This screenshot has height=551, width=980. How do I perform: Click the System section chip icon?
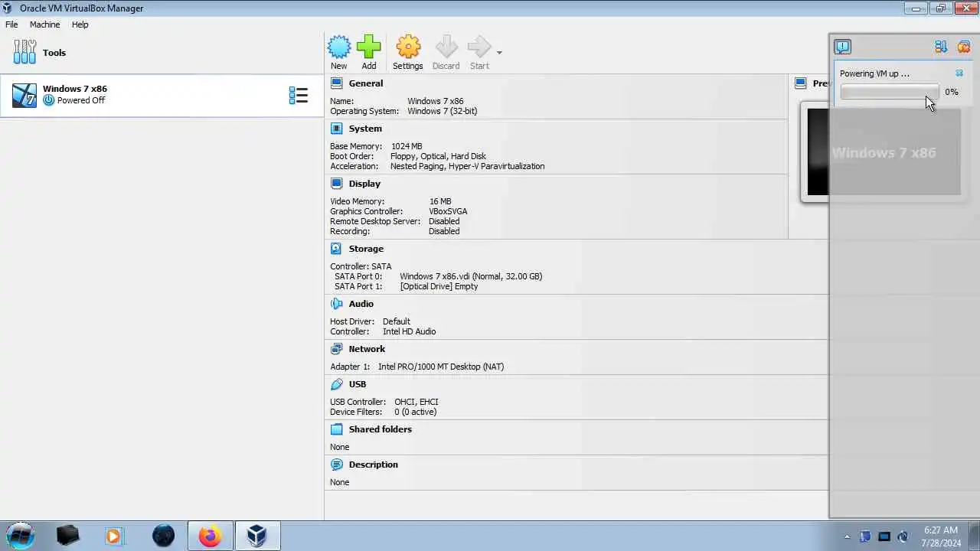(x=336, y=129)
